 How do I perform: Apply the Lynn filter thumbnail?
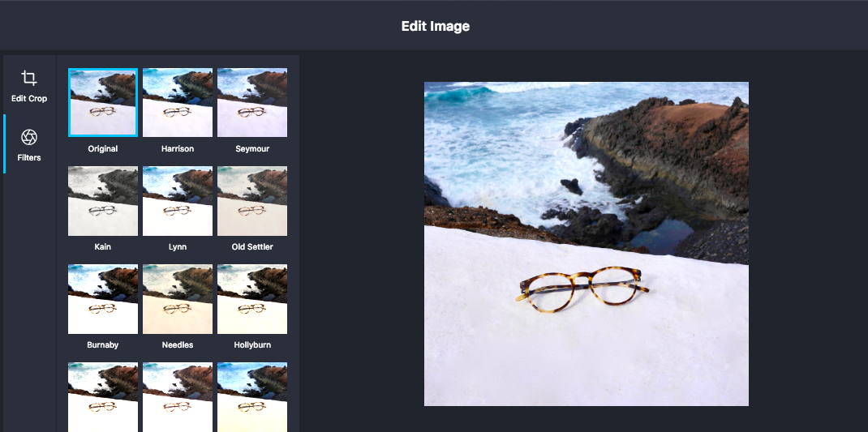(x=178, y=201)
